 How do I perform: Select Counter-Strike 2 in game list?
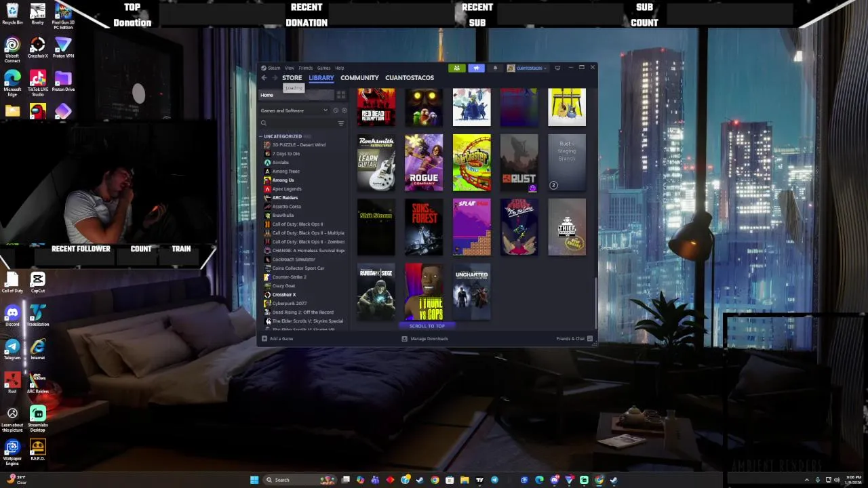point(289,277)
